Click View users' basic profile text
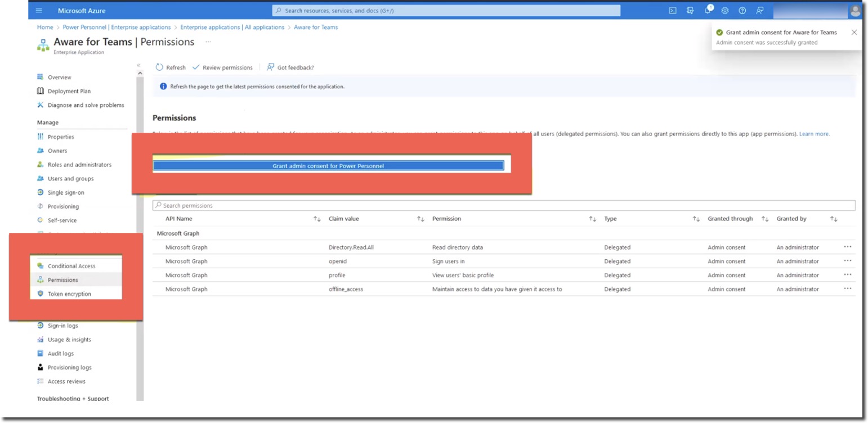Viewport: 868px width, 423px height. point(462,275)
